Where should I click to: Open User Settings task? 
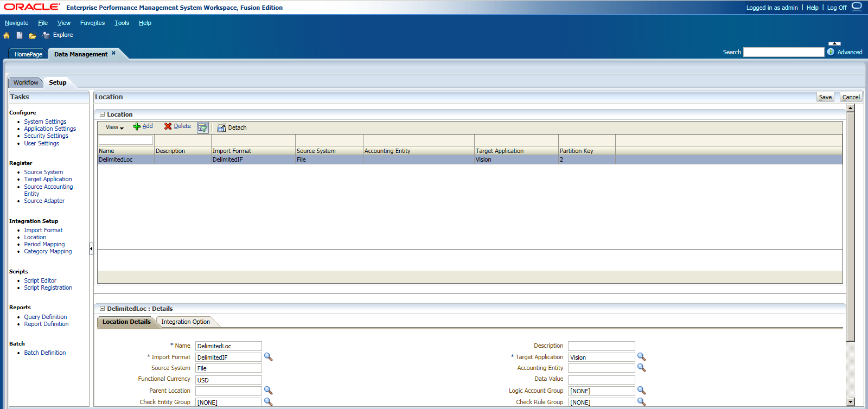41,143
